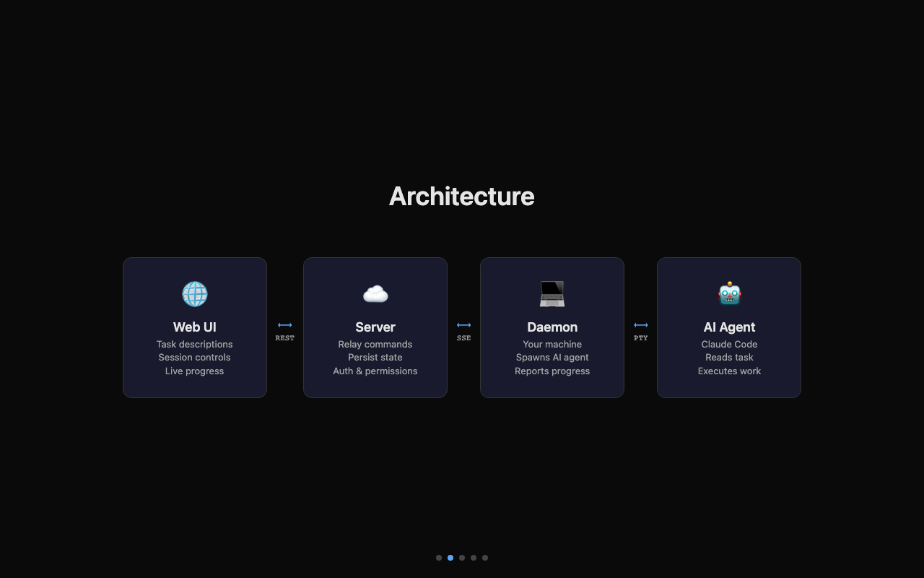Image resolution: width=924 pixels, height=578 pixels.
Task: Click the REST arrow between Web UI and Server
Action: pyautogui.click(x=284, y=325)
